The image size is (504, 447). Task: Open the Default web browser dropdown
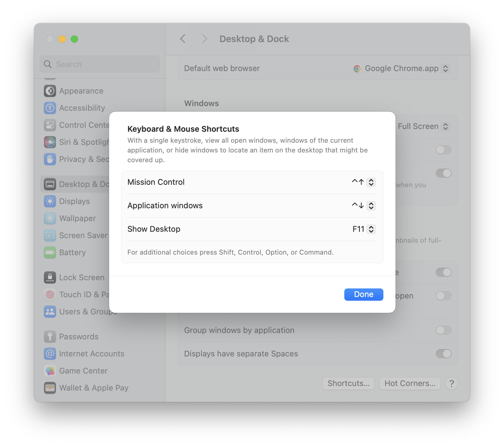click(x=445, y=69)
